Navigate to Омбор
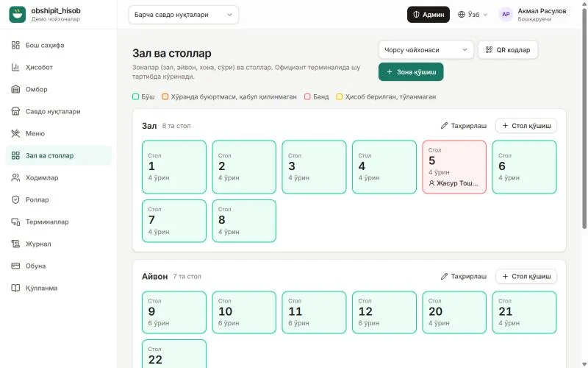Viewport: 588px width, 368px height. [59, 89]
